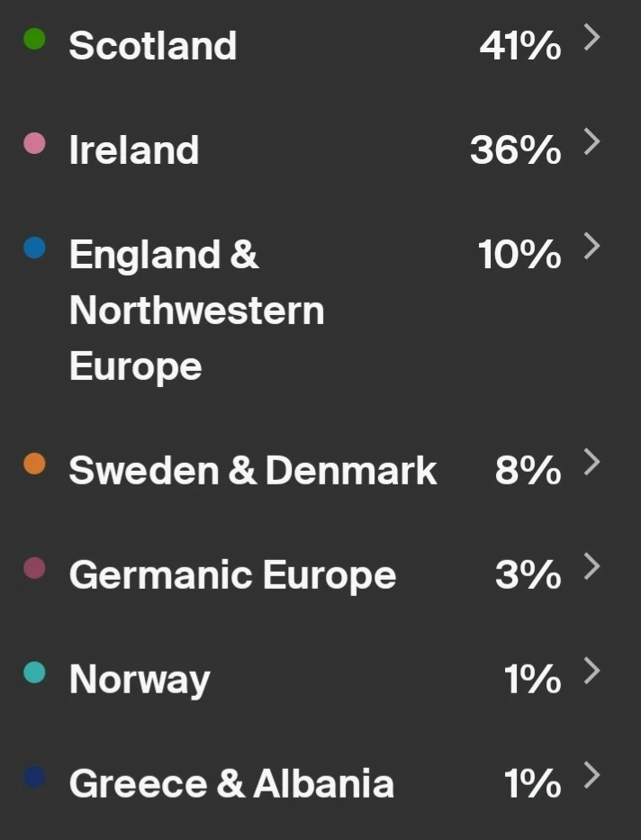Expand the Ireland 36% chevron arrow
The height and width of the screenshot is (840, 641).
click(591, 142)
